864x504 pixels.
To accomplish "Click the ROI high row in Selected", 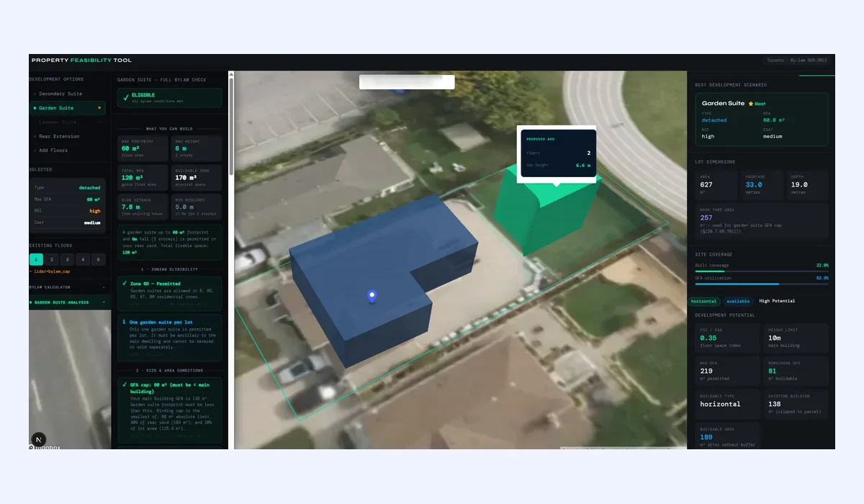I will point(67,211).
